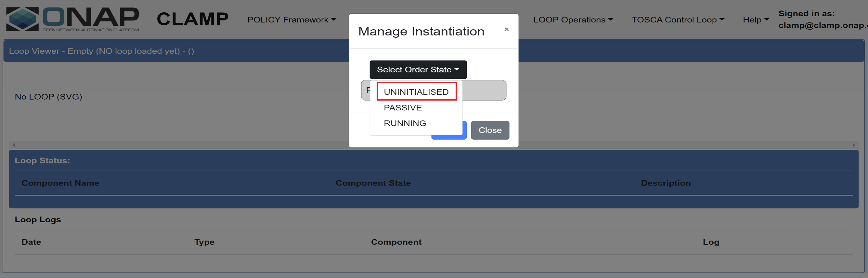Click the Loop Status: heading
Image resolution: width=868 pixels, height=278 pixels.
(x=43, y=160)
